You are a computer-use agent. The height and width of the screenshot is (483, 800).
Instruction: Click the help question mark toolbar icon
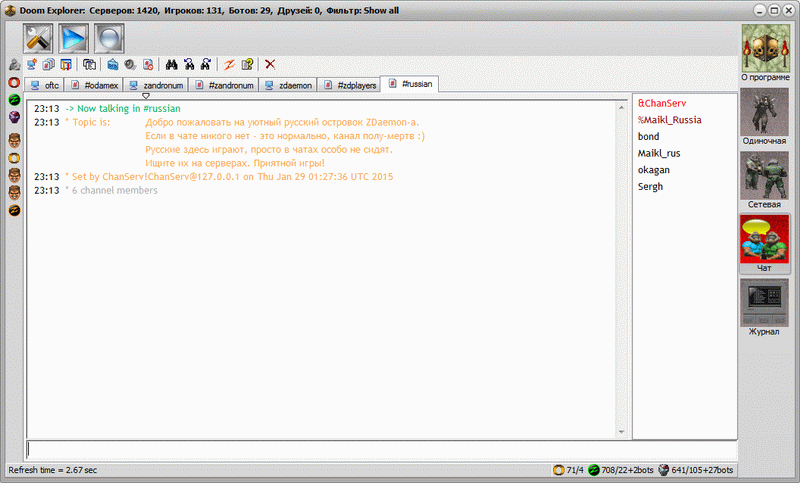247,65
